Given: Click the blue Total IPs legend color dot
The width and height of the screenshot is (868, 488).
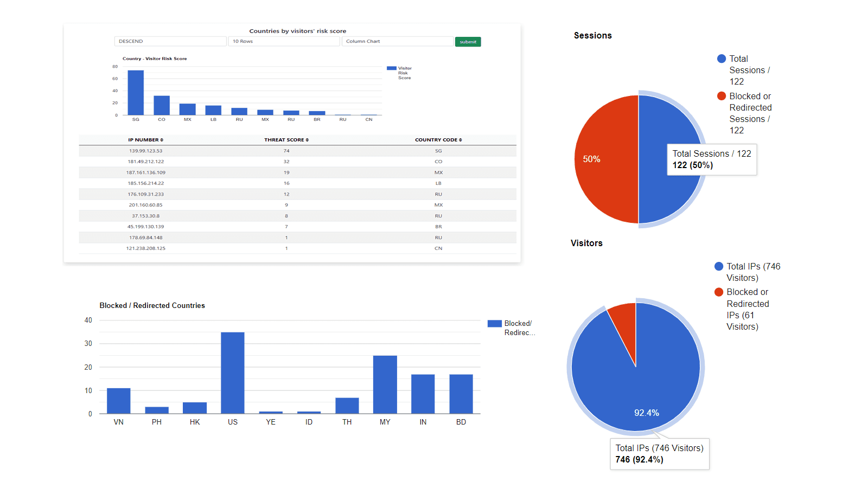Looking at the screenshot, I should pos(718,266).
